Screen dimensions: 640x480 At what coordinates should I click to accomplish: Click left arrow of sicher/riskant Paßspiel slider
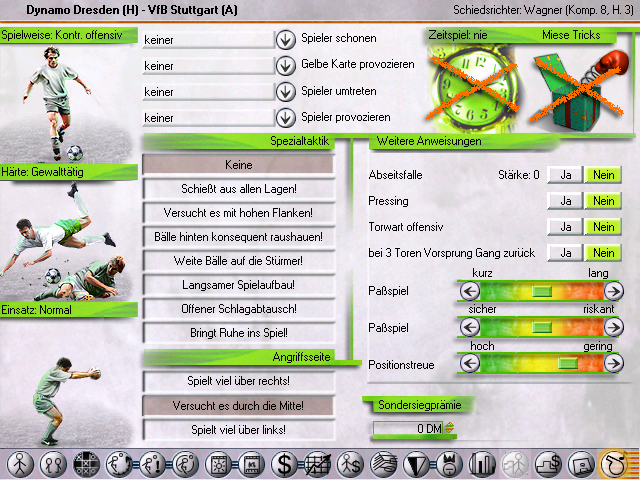tap(470, 327)
